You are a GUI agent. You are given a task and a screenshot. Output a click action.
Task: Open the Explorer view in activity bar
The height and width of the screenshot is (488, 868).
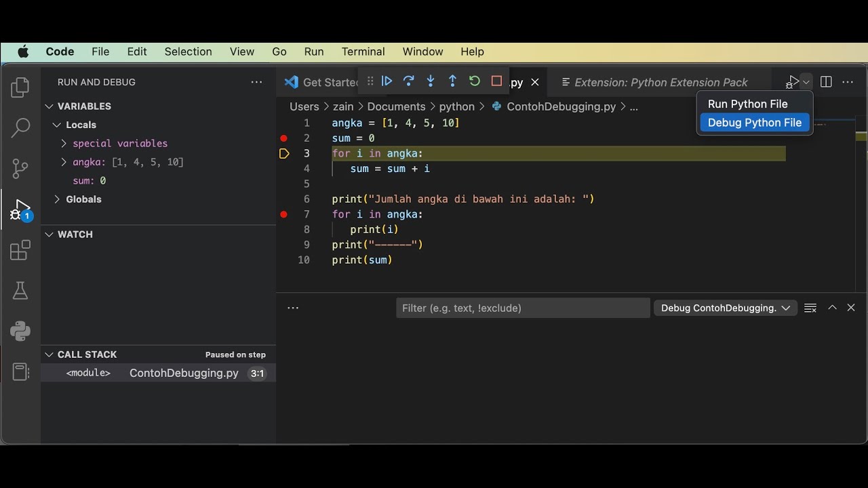point(20,87)
